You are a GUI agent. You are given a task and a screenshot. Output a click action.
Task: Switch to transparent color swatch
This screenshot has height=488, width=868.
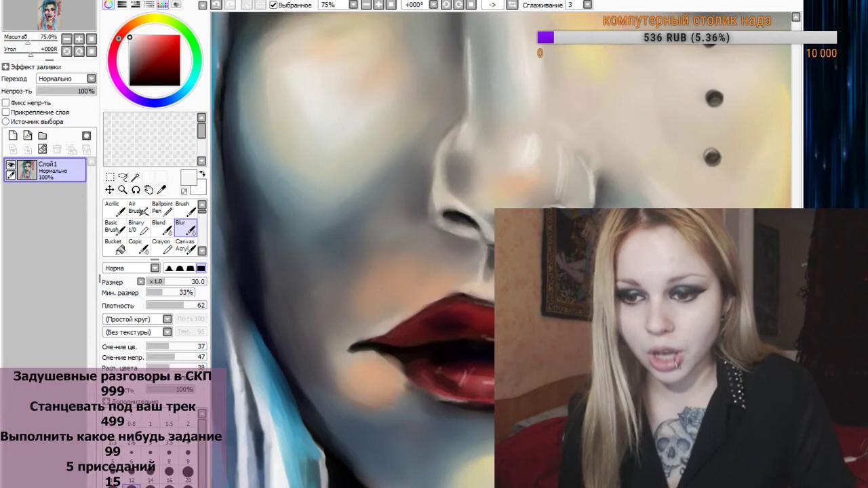coord(184,192)
